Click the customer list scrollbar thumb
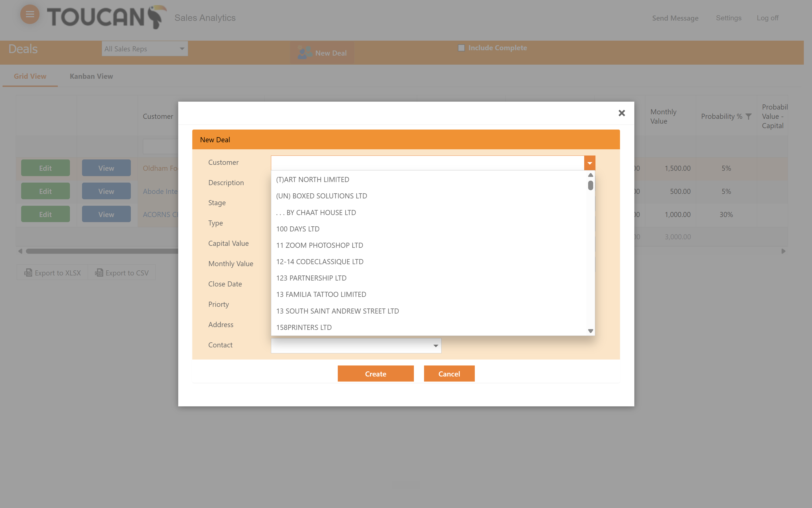Image resolution: width=812 pixels, height=508 pixels. pos(591,185)
